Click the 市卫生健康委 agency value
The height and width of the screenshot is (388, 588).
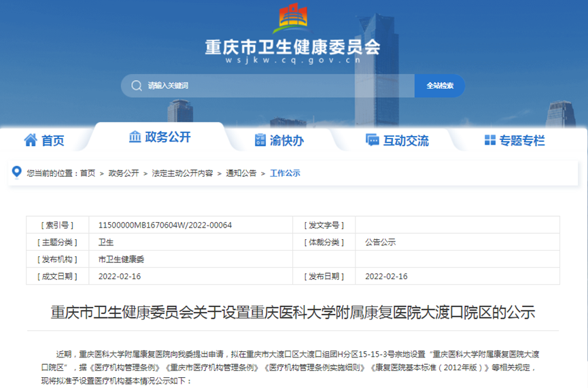coord(121,259)
